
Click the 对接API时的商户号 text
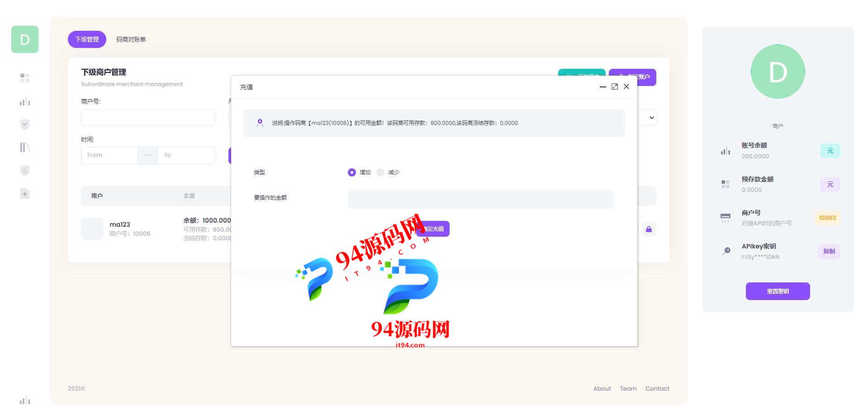[767, 223]
